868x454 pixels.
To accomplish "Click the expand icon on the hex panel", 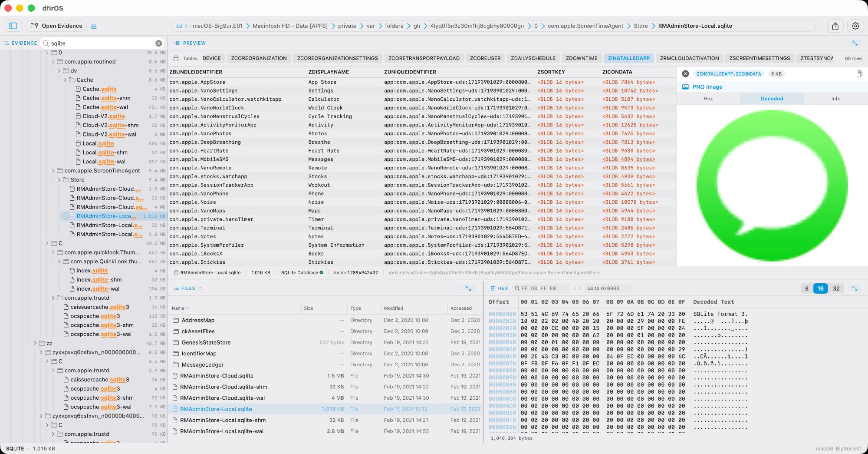I will coord(855,288).
